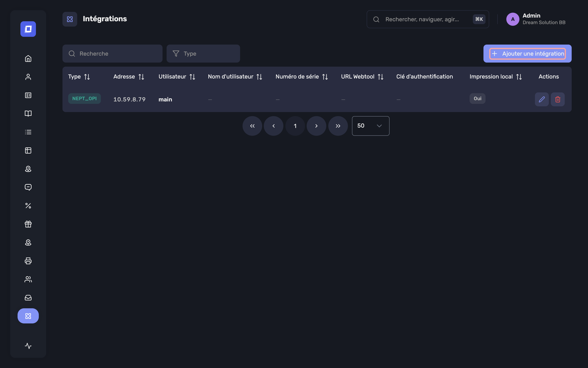The height and width of the screenshot is (368, 588).
Task: Open the open book sidebar icon
Action: (x=28, y=114)
